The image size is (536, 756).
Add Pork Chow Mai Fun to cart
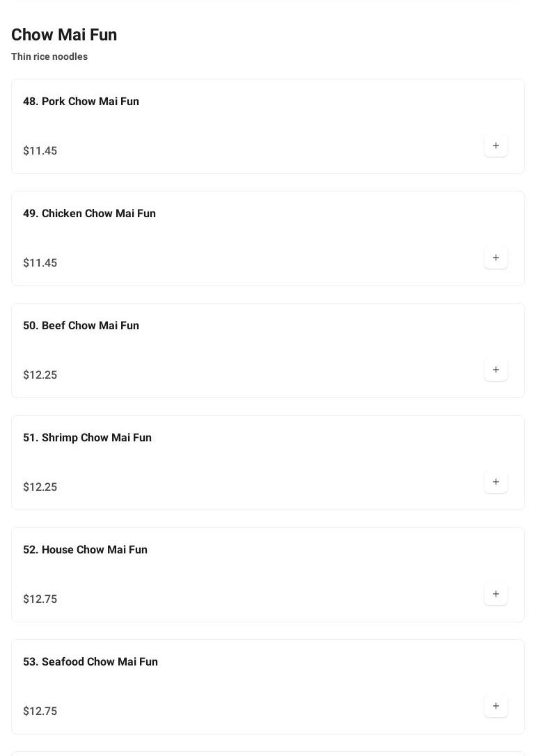coord(496,145)
